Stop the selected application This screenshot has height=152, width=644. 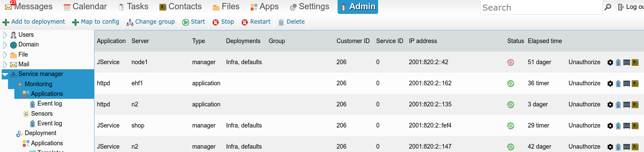point(223,22)
